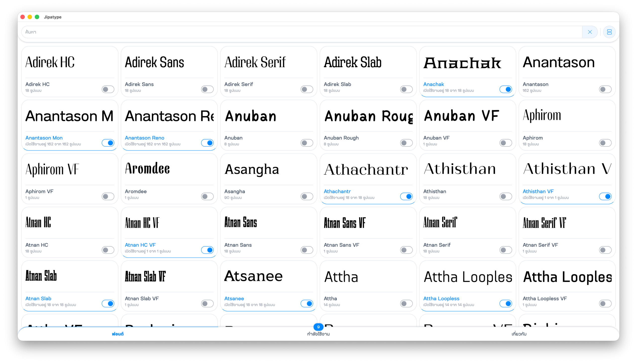Click the Atnan Slab font name
Viewport: 637px width, 364px height.
pyautogui.click(x=38, y=298)
